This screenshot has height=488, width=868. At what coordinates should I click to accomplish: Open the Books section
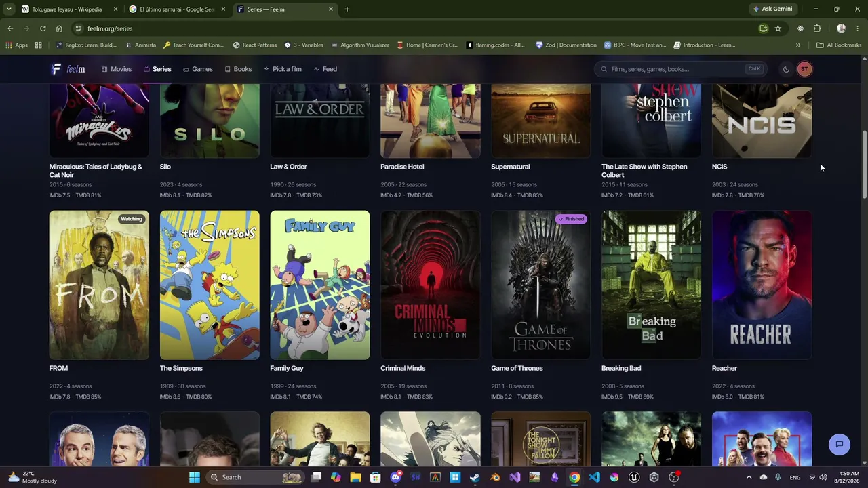pyautogui.click(x=238, y=69)
